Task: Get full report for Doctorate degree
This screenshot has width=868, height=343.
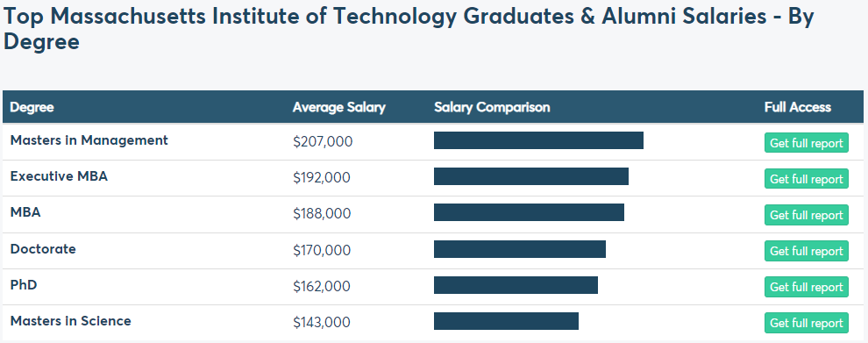Action: coord(806,251)
